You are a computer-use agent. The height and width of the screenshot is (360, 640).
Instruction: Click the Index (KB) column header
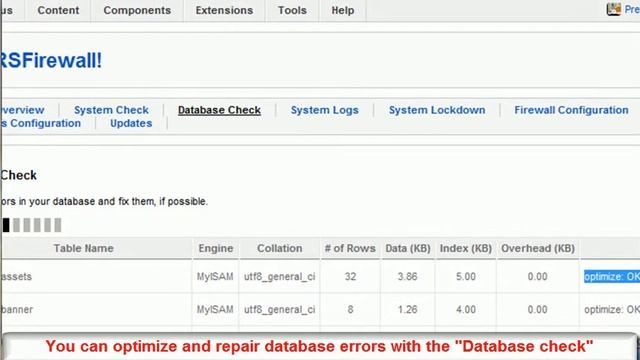point(466,248)
